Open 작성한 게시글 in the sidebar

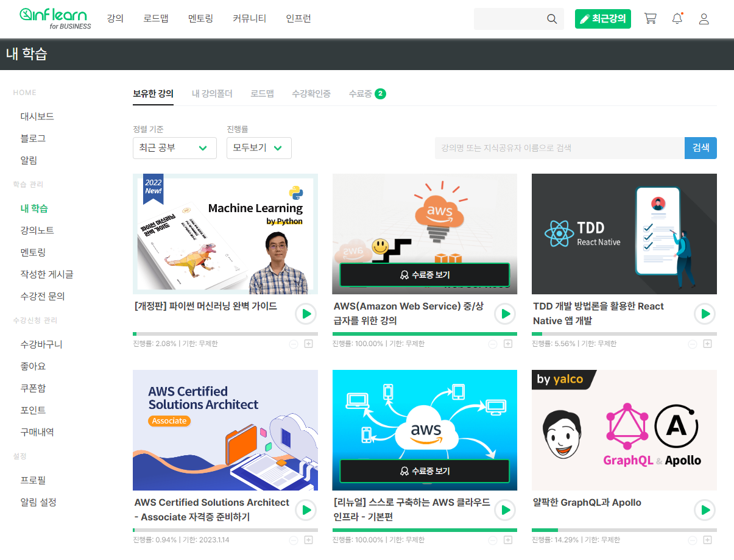47,274
